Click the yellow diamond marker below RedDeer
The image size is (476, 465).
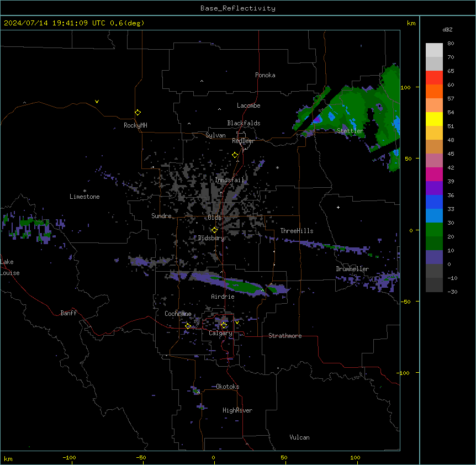pyautogui.click(x=235, y=155)
